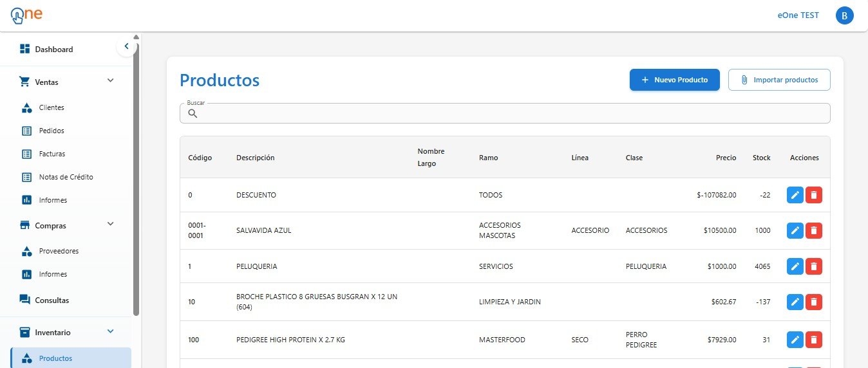Click the Clientes shapes icon
This screenshot has height=368, width=868.
tap(27, 107)
